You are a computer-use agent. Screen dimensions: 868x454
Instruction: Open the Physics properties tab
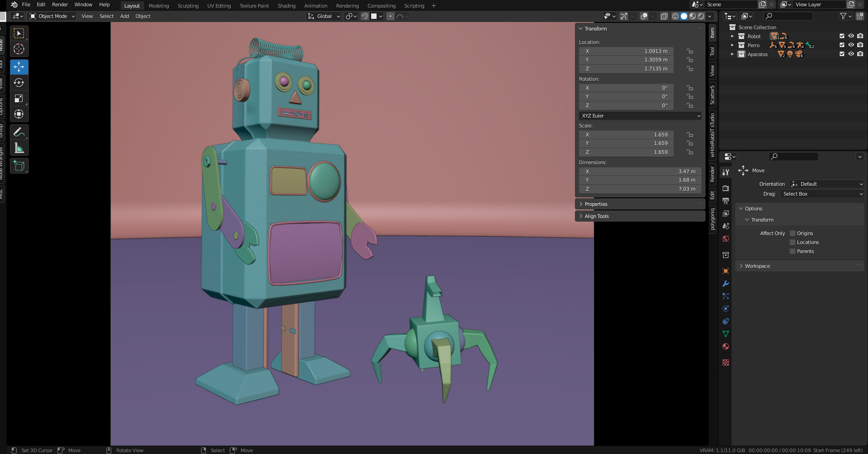click(x=726, y=309)
